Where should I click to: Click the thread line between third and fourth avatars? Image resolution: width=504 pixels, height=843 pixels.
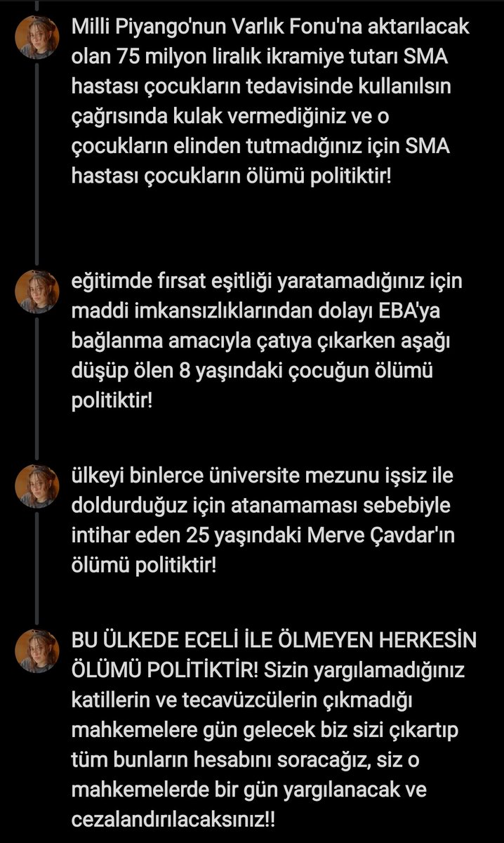click(32, 562)
